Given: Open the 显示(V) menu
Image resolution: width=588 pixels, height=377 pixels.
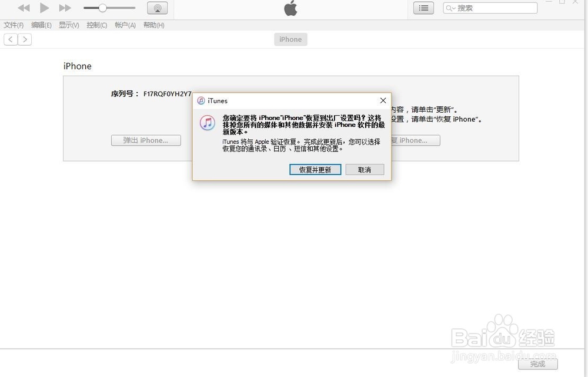Looking at the screenshot, I should [x=69, y=25].
